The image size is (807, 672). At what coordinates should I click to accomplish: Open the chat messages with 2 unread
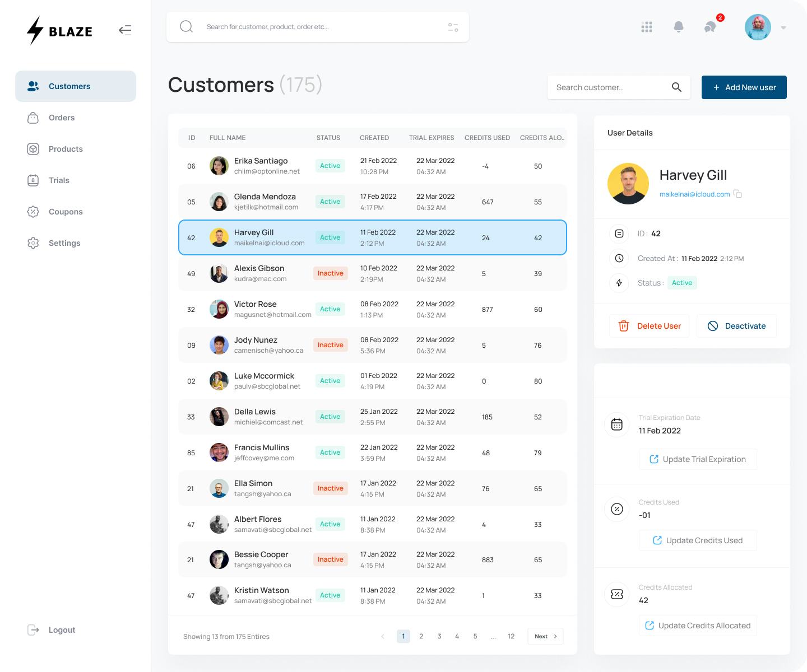coord(709,26)
